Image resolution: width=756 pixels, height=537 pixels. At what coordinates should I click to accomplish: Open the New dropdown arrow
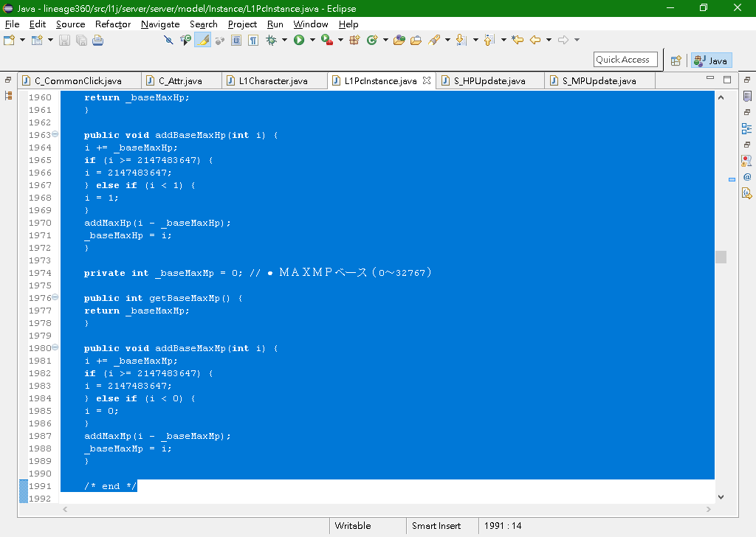pyautogui.click(x=22, y=40)
